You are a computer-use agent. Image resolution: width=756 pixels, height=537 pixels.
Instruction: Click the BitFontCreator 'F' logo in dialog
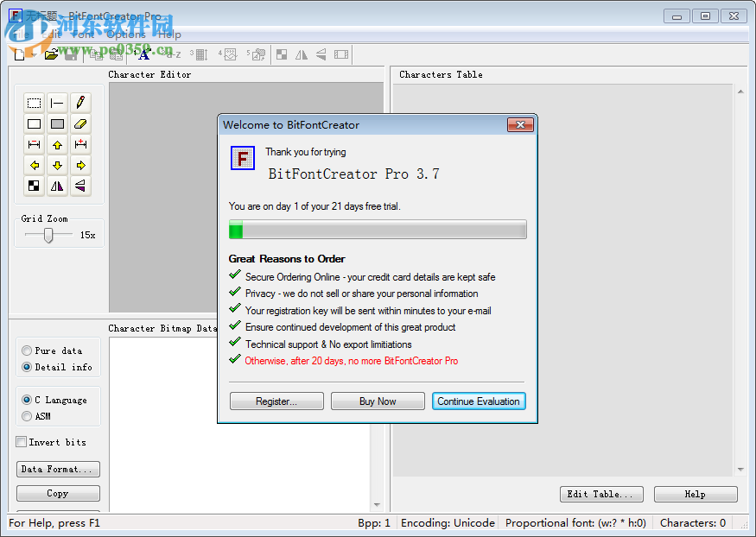tap(243, 158)
